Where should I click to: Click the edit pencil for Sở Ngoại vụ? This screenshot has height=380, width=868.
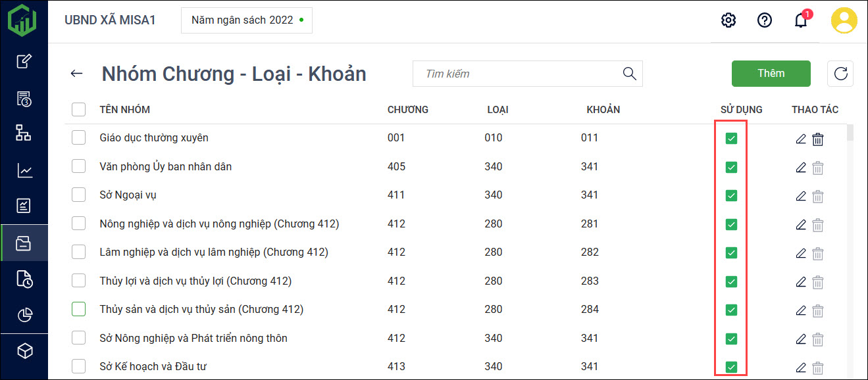coord(801,196)
